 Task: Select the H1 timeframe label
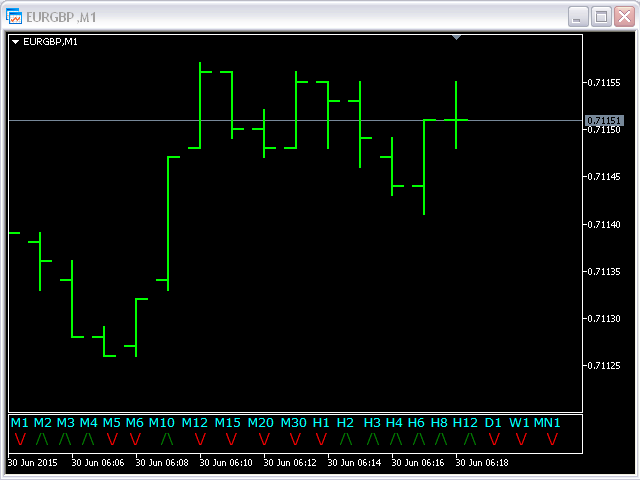321,422
